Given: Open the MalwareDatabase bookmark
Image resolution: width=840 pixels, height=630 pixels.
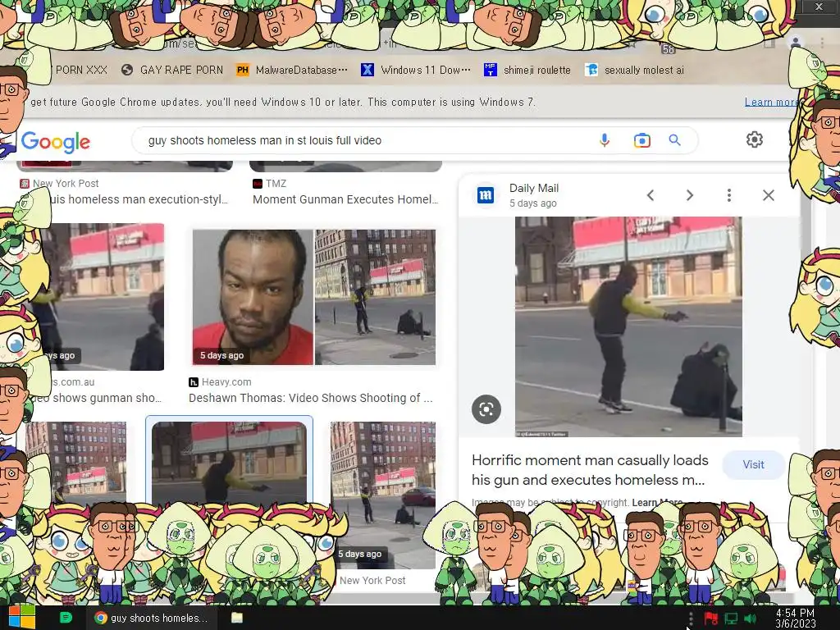Looking at the screenshot, I should click(292, 70).
